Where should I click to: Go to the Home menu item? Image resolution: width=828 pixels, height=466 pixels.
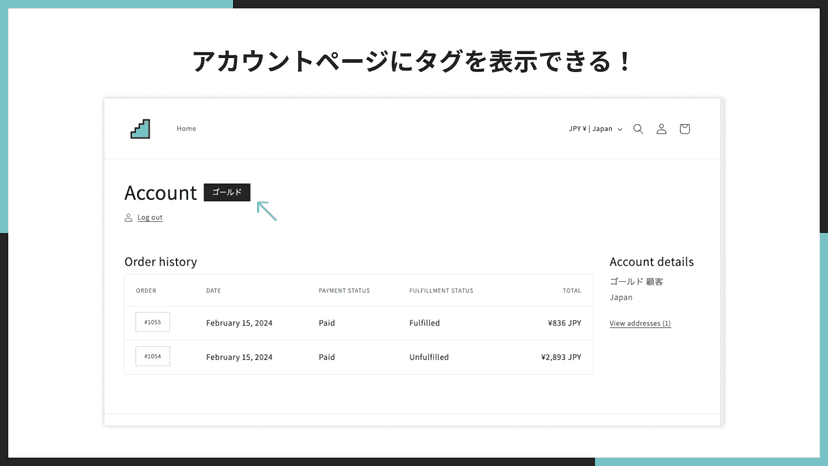186,129
